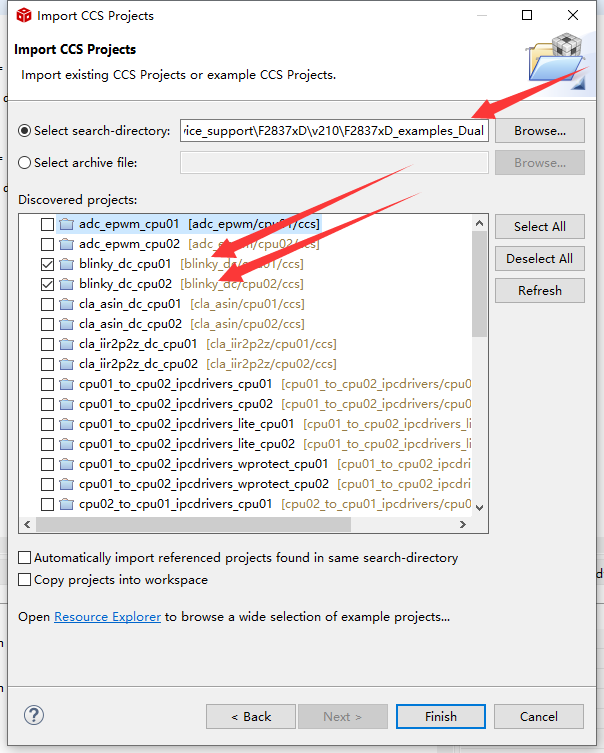Uncheck the blinky_dc_cpu01 project checkbox
Screen dimensions: 604x753
pos(47,265)
